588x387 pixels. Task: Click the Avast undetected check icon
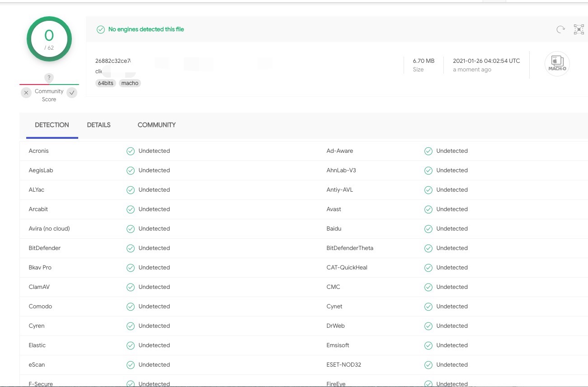(x=428, y=209)
